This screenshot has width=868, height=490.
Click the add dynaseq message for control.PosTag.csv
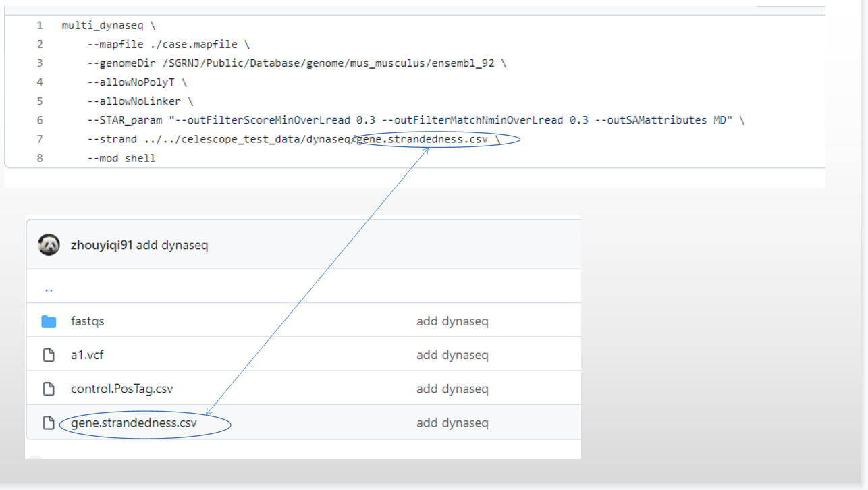452,388
